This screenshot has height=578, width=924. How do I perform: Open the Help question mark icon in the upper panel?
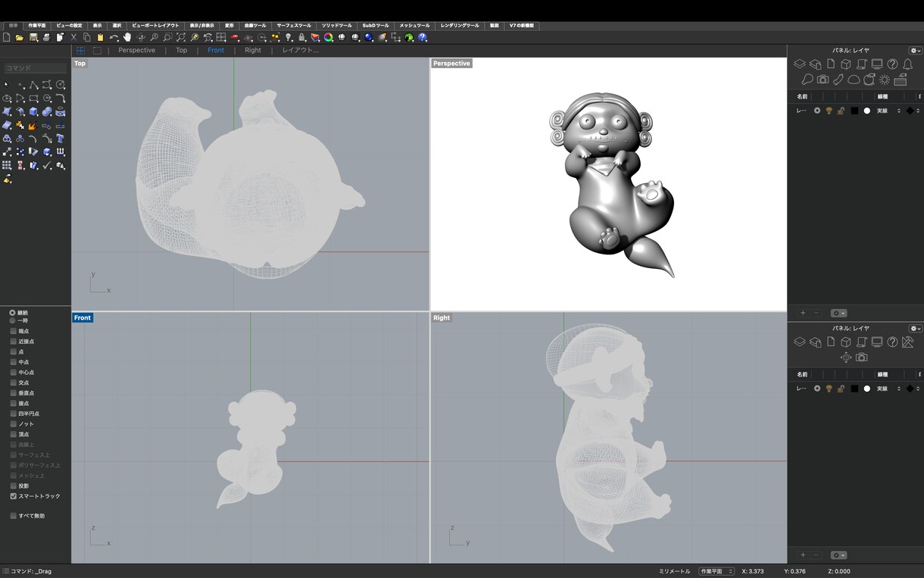pos(892,64)
